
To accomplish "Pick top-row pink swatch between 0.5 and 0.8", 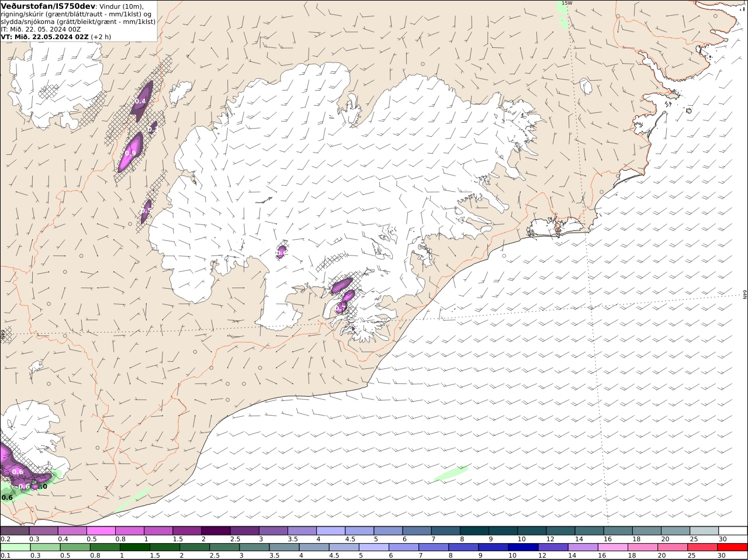I will click(101, 531).
